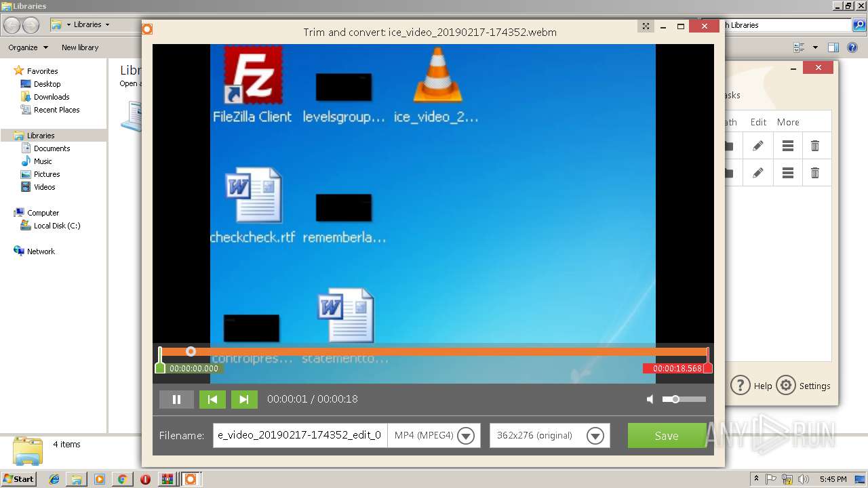Edit the Filename input field
Image resolution: width=868 pixels, height=488 pixels.
click(300, 435)
